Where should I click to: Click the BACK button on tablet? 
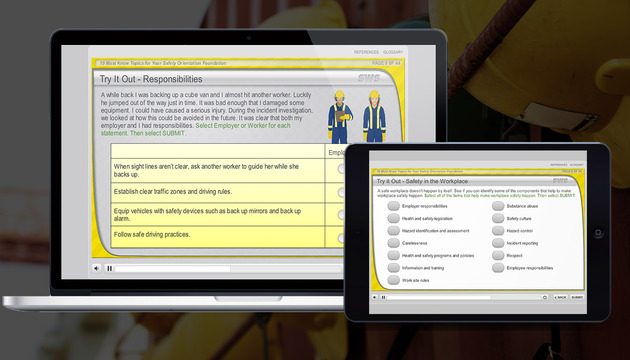pos(560,297)
